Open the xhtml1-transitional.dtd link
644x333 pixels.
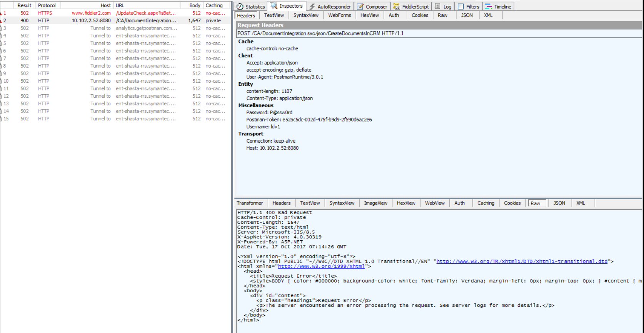pos(522,261)
